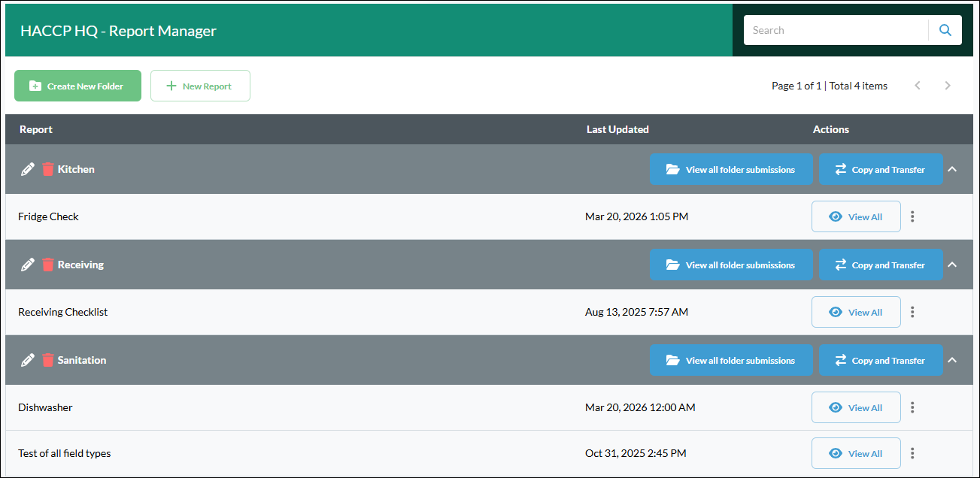Image resolution: width=980 pixels, height=478 pixels.
Task: Click the Actions column header
Action: point(831,129)
